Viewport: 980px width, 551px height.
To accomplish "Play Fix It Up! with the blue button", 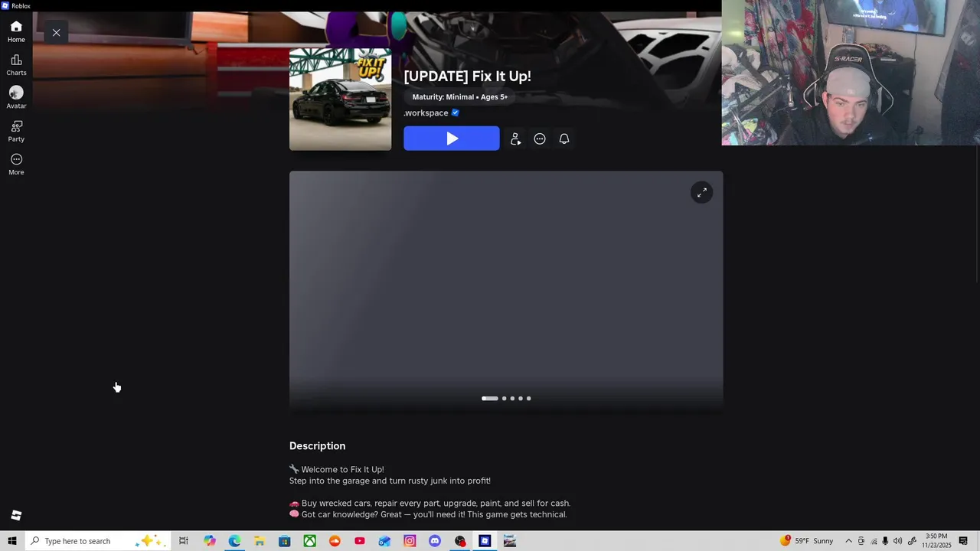I will [452, 139].
